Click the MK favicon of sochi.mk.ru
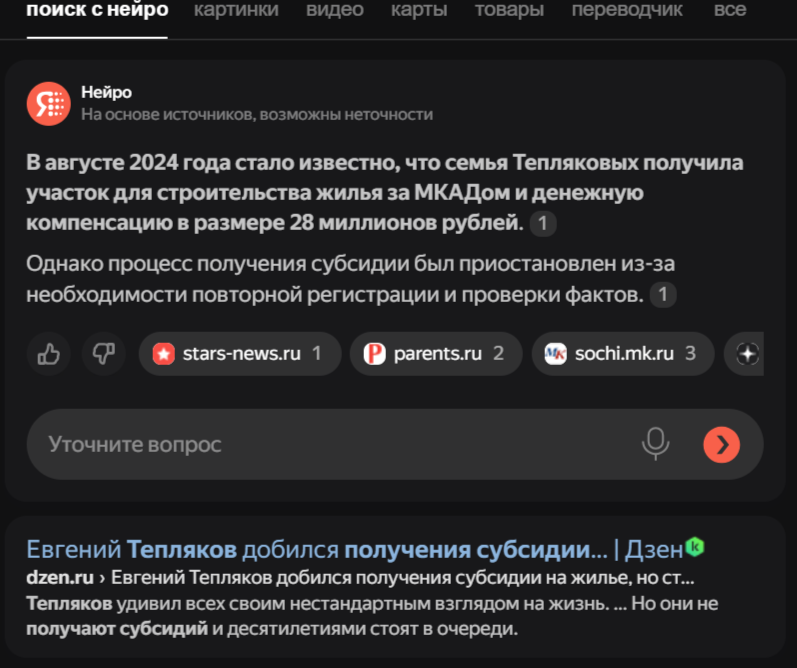This screenshot has width=797, height=668. pyautogui.click(x=556, y=354)
